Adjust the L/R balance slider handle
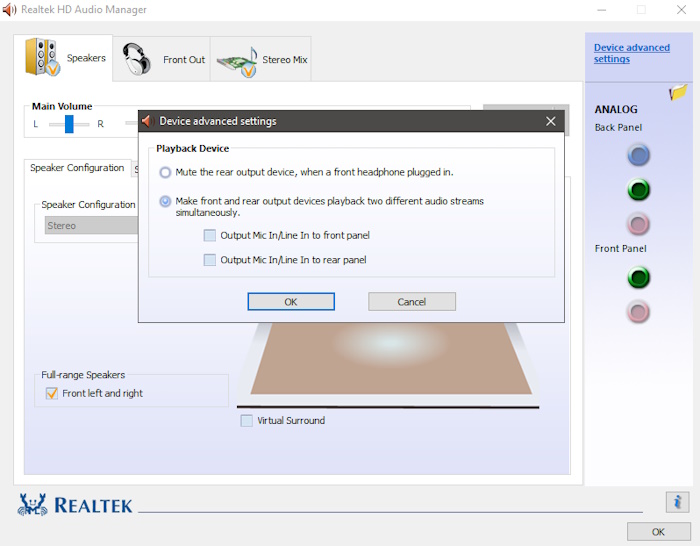Viewport: 700px width, 546px height. [x=69, y=124]
